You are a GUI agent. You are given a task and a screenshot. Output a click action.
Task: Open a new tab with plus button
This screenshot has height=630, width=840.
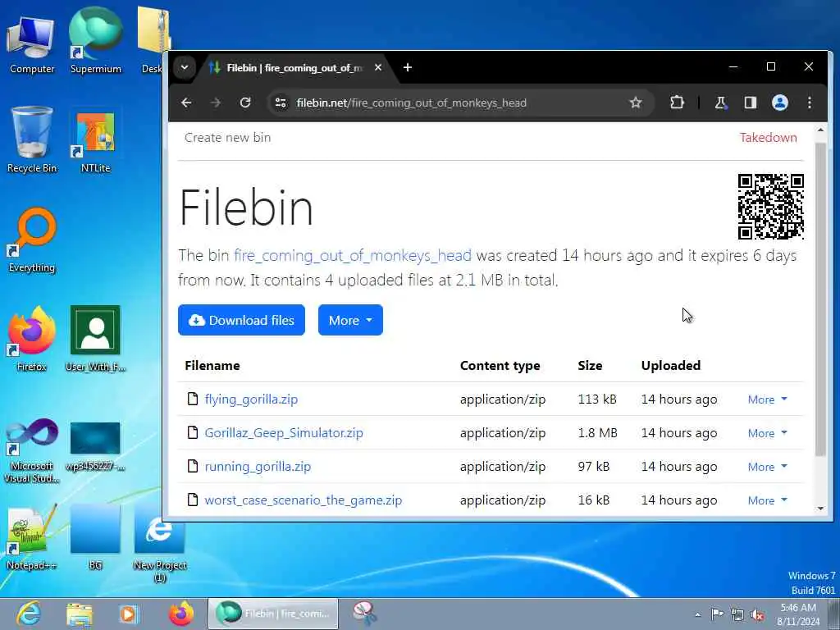pos(408,67)
